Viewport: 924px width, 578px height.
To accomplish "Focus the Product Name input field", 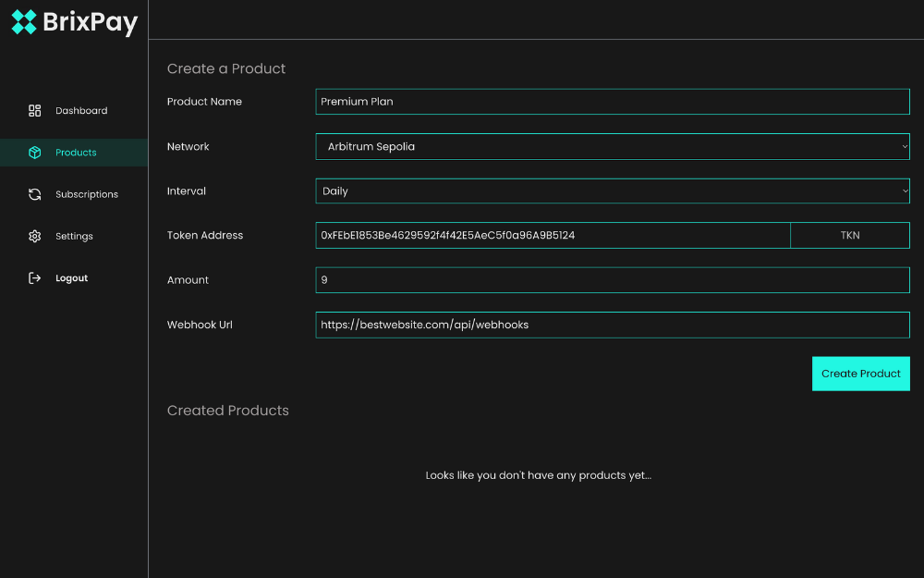I will pyautogui.click(x=612, y=102).
